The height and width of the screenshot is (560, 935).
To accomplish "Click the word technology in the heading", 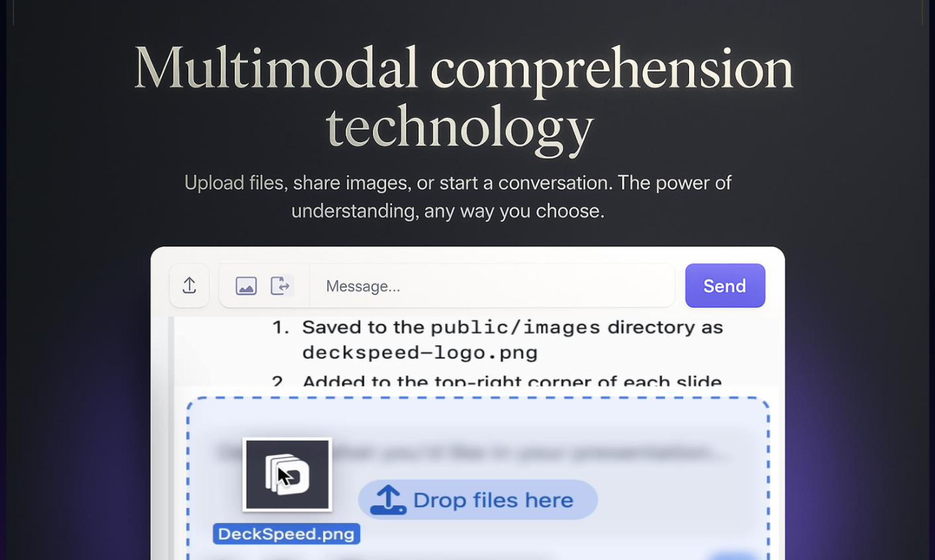I will 459,128.
